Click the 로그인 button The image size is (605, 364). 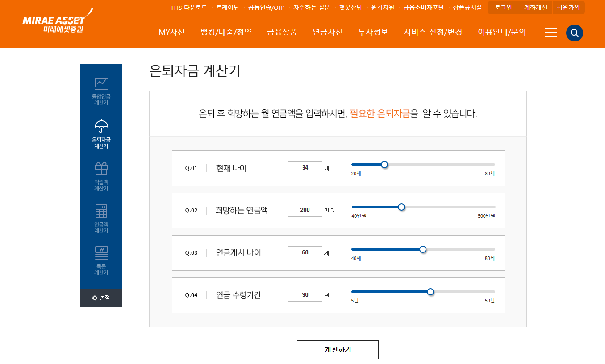click(x=503, y=8)
